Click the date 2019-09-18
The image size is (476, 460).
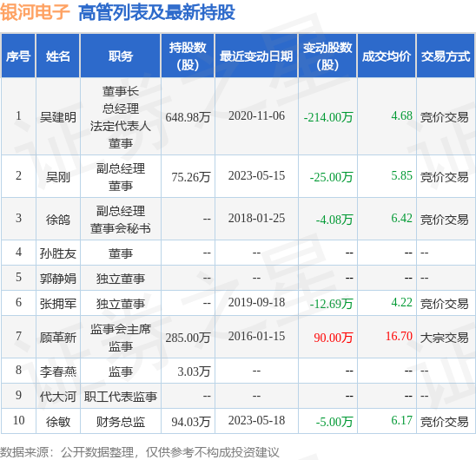click(256, 302)
